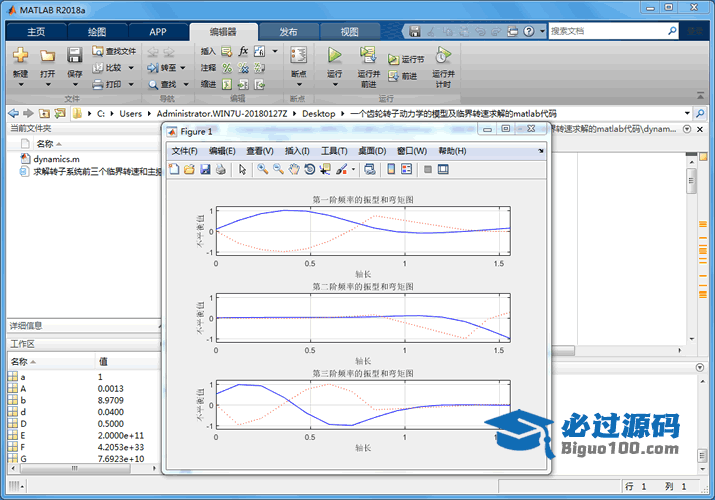Toggle Edit Plot arrow tool in Figure
This screenshot has width=715, height=500.
click(243, 170)
